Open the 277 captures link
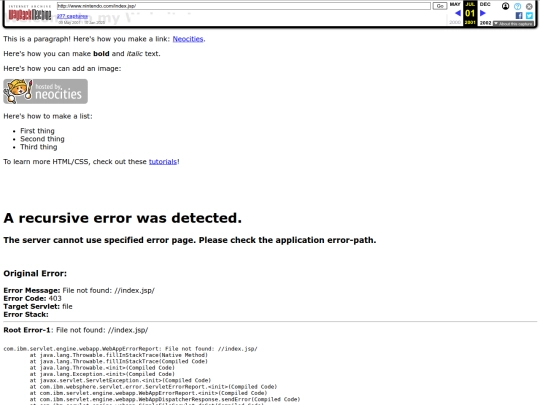 pyautogui.click(x=72, y=16)
